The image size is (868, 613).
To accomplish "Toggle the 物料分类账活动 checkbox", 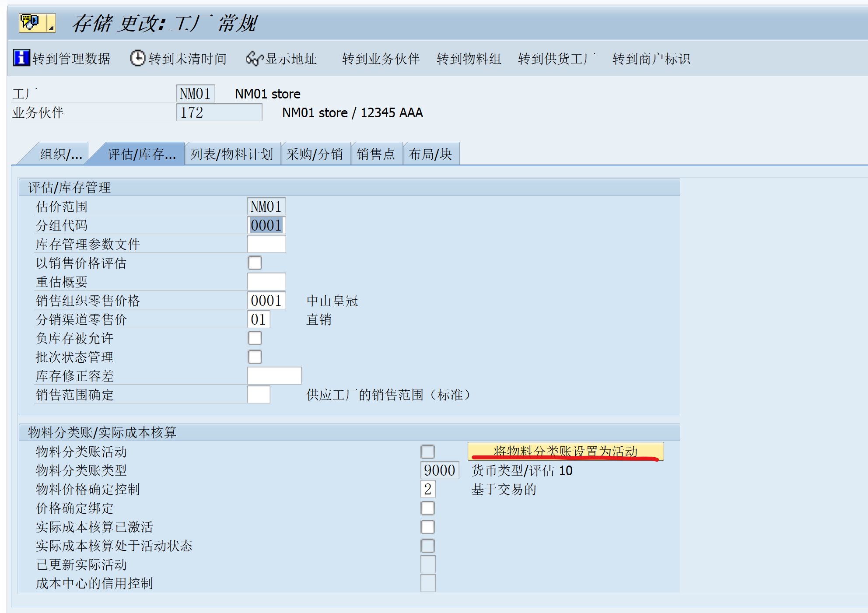I will click(x=427, y=452).
